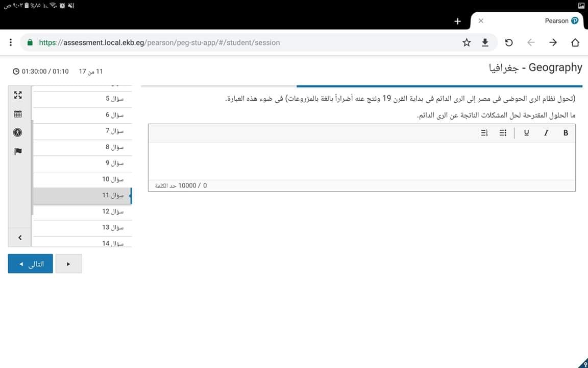Toggle bold formatting in the answer editor
588x368 pixels.
(x=566, y=133)
